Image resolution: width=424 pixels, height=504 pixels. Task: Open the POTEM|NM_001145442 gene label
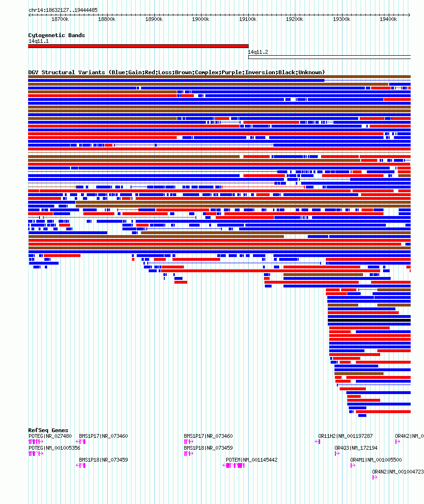point(252,460)
